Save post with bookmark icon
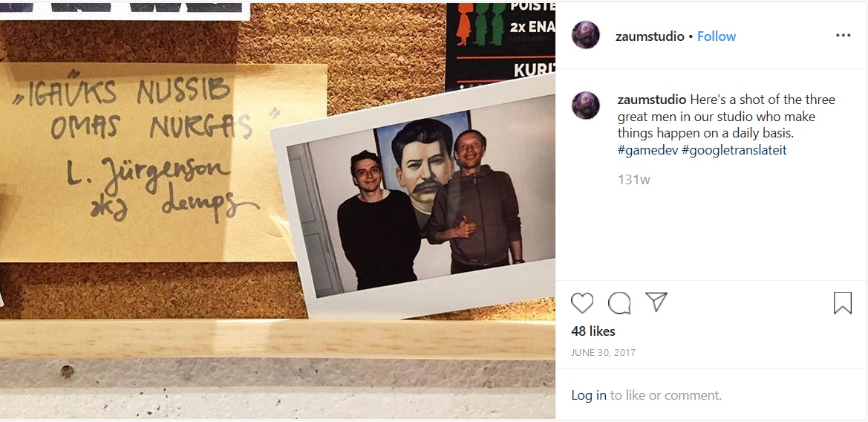This screenshot has height=422, width=868. point(843,303)
